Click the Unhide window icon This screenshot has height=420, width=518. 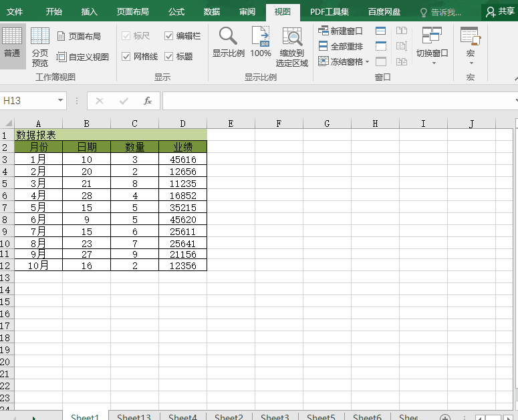380,61
